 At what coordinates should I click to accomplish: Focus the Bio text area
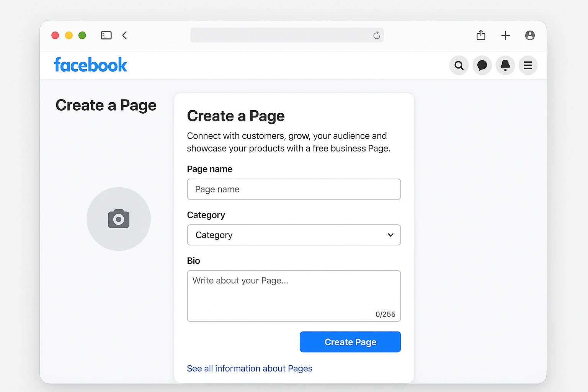(294, 296)
